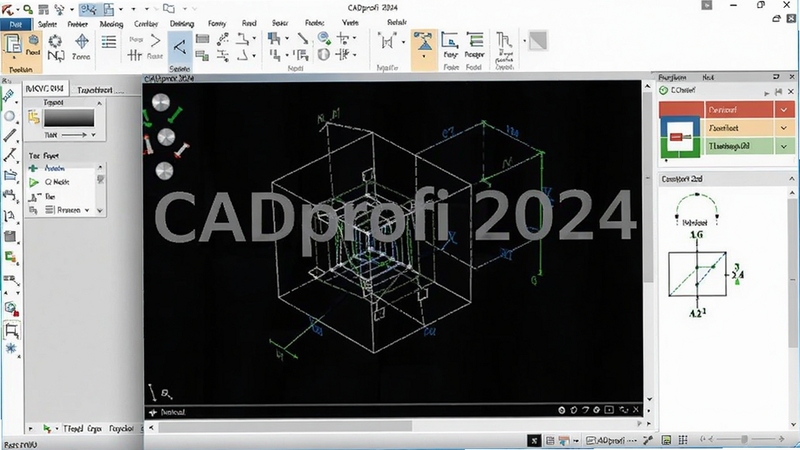
Task: Click the middle grey sphere button in the drawing viewport
Action: click(166, 137)
